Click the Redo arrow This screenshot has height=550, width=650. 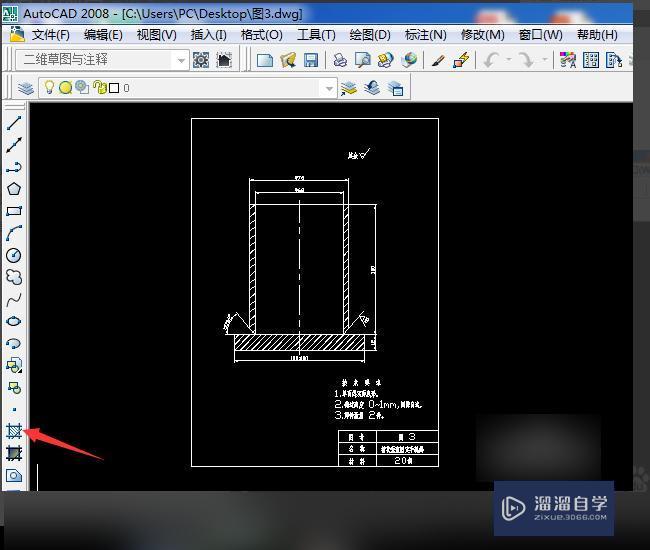coord(527,61)
